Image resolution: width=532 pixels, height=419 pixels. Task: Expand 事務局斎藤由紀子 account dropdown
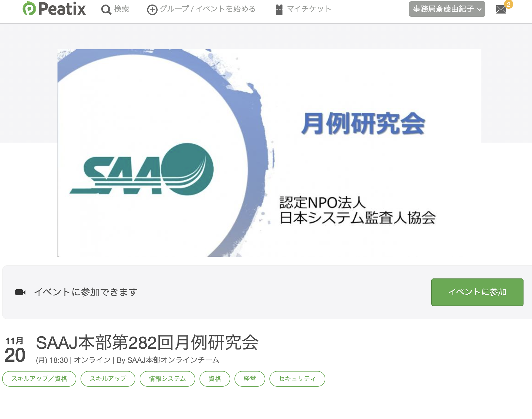pyautogui.click(x=447, y=9)
